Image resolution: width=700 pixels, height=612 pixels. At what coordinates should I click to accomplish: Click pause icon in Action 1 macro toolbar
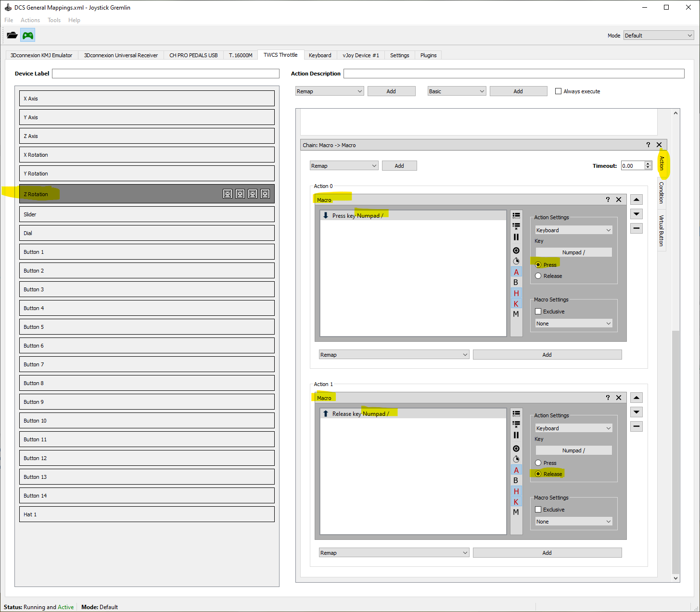pos(516,435)
